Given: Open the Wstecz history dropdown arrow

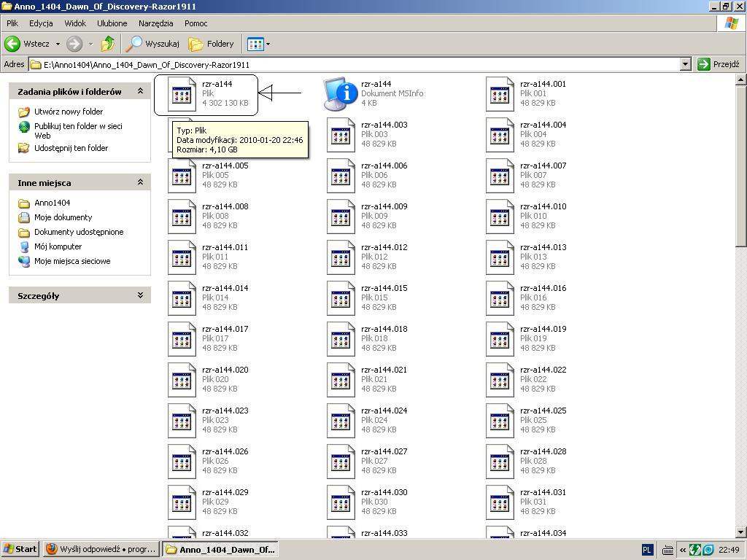Looking at the screenshot, I should [58, 44].
